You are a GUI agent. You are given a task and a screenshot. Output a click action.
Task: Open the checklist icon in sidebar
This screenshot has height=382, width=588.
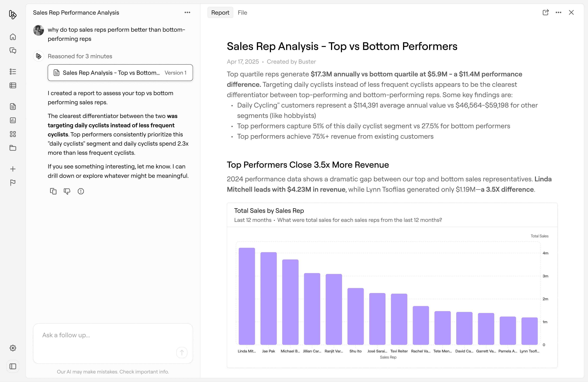click(x=13, y=72)
